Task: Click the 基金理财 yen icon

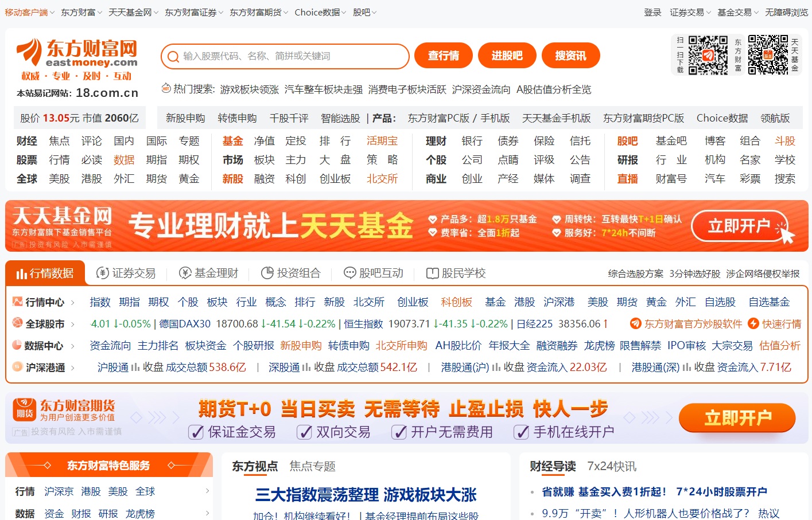Action: (x=185, y=273)
